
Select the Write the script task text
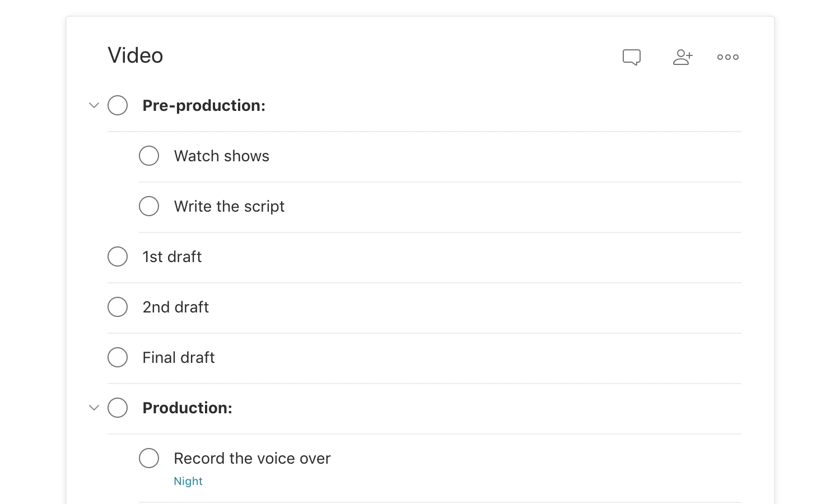click(x=229, y=207)
